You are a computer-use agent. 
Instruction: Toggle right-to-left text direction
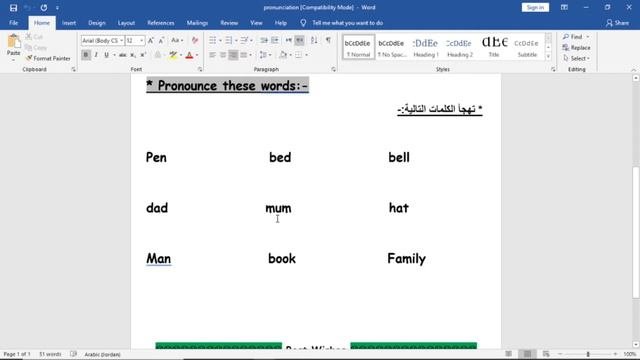(x=300, y=40)
